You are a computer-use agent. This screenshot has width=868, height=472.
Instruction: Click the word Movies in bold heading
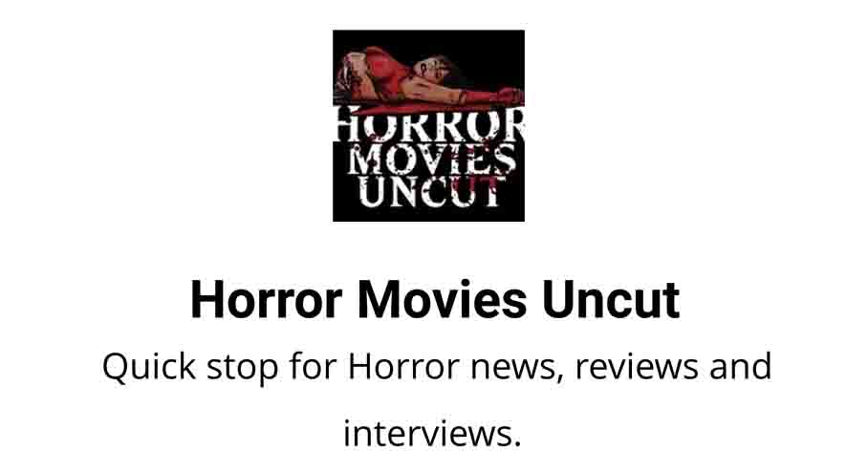coord(443,299)
